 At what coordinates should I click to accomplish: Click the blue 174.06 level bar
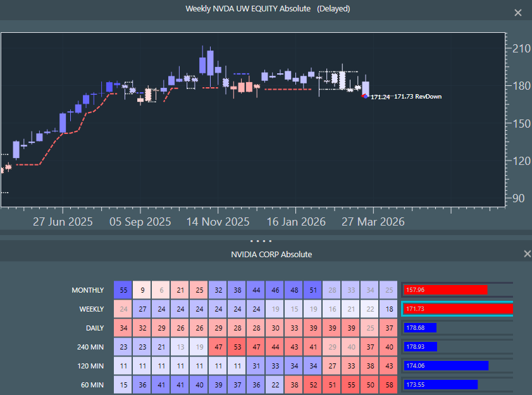point(446,366)
